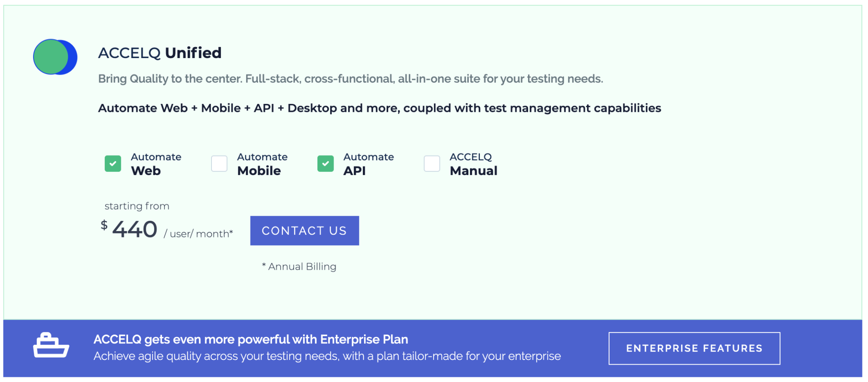The image size is (868, 382).
Task: Click the 'coupled with test management capabilities' line
Action: click(x=532, y=108)
